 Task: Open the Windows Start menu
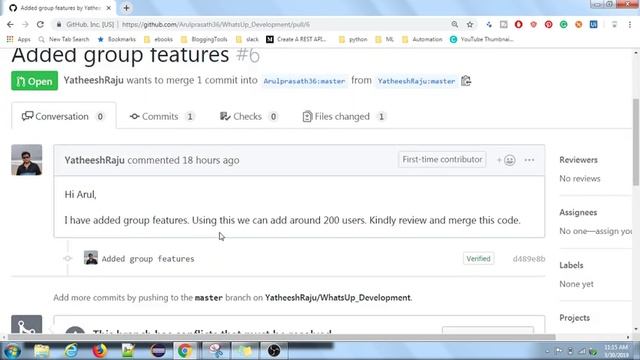click(x=12, y=351)
